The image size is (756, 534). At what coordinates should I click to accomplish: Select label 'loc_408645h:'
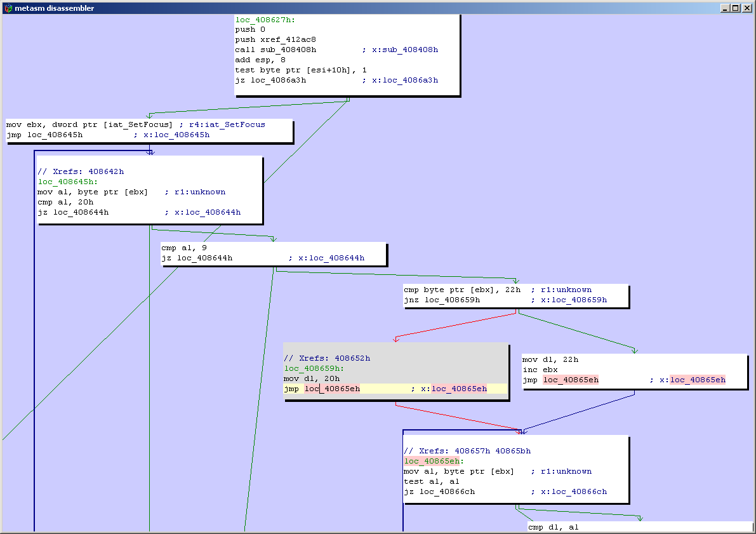click(x=68, y=182)
